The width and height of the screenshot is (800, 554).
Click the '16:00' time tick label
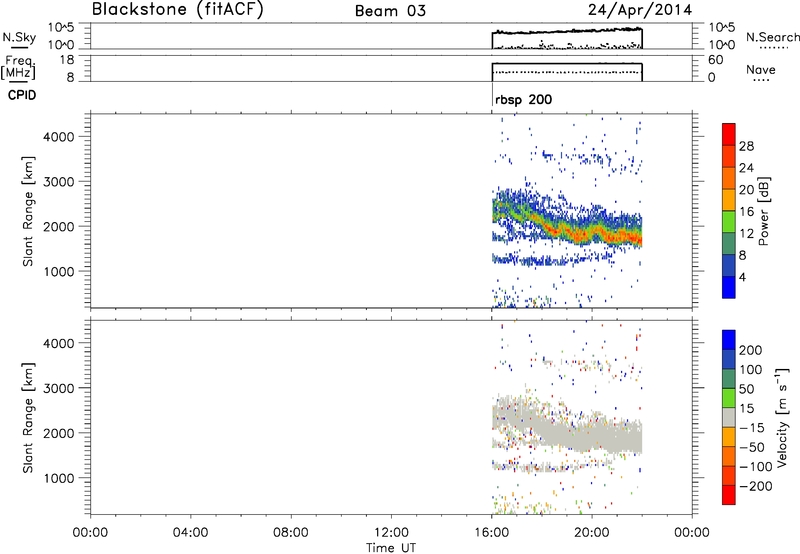click(491, 533)
